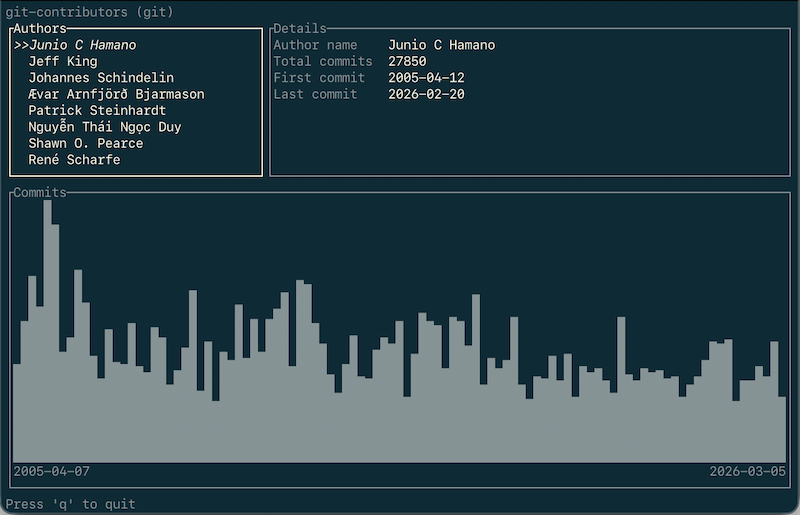Click the >> selection marker
Screen dimensions: 800x515
click(20, 45)
